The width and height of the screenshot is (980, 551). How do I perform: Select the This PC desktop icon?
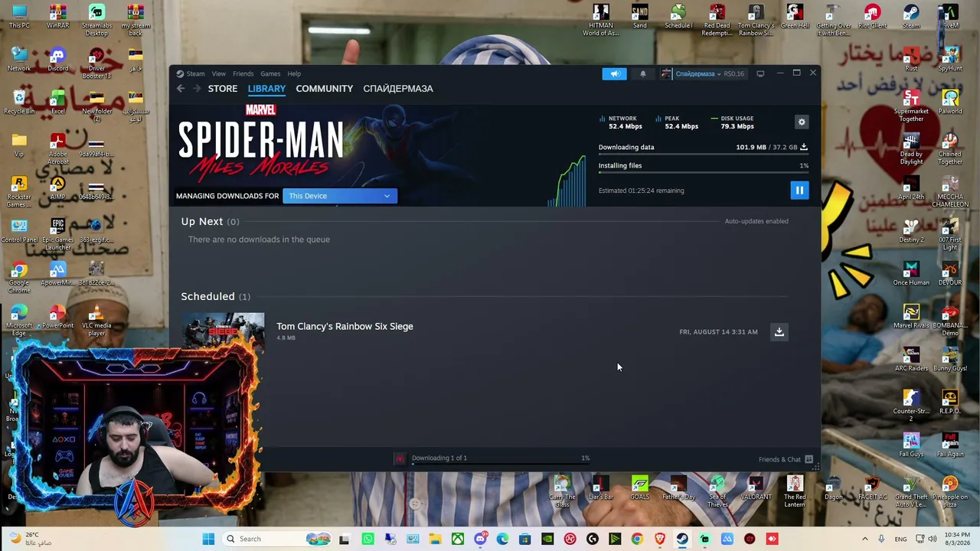click(19, 17)
